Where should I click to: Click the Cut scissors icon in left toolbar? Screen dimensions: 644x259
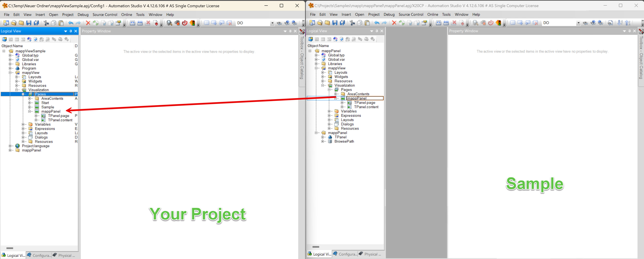(x=46, y=23)
